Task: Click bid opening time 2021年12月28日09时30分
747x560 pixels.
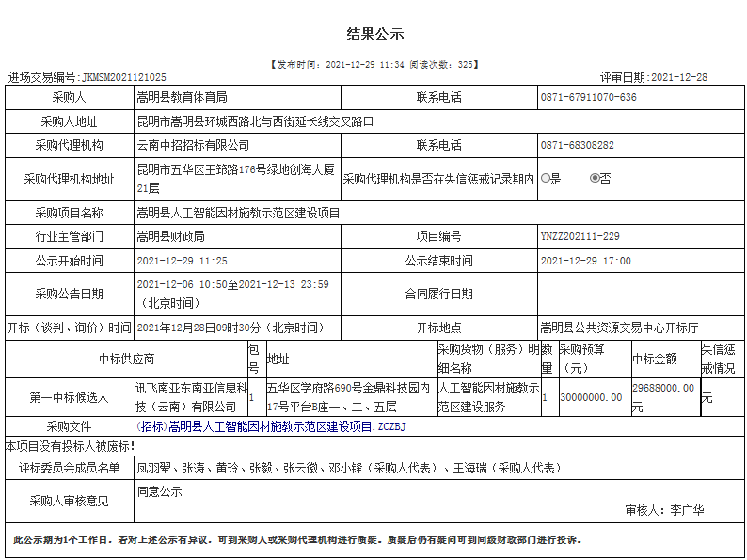Action: (231, 328)
